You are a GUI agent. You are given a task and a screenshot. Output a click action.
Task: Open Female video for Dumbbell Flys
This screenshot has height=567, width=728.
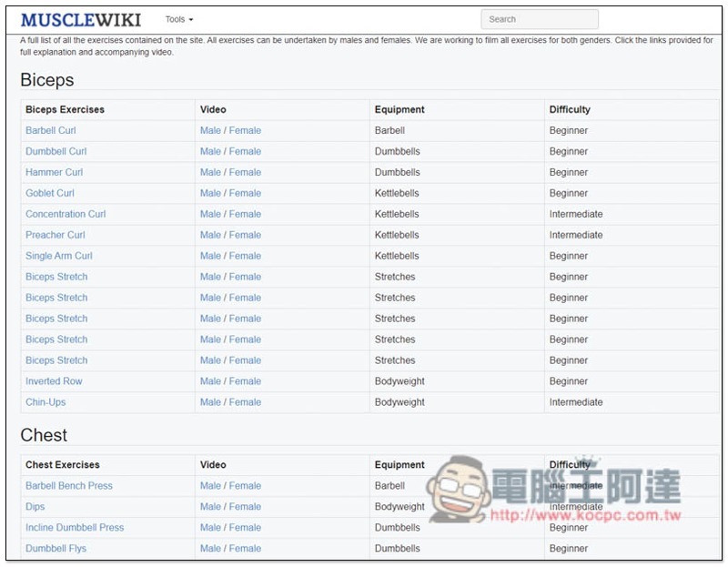point(245,549)
